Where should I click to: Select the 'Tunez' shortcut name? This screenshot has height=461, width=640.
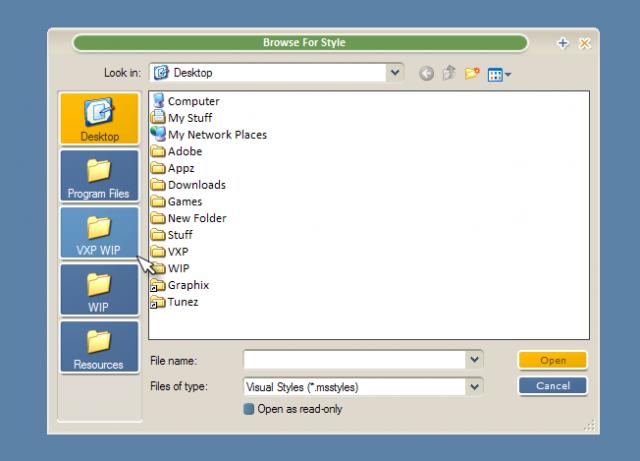tap(183, 302)
